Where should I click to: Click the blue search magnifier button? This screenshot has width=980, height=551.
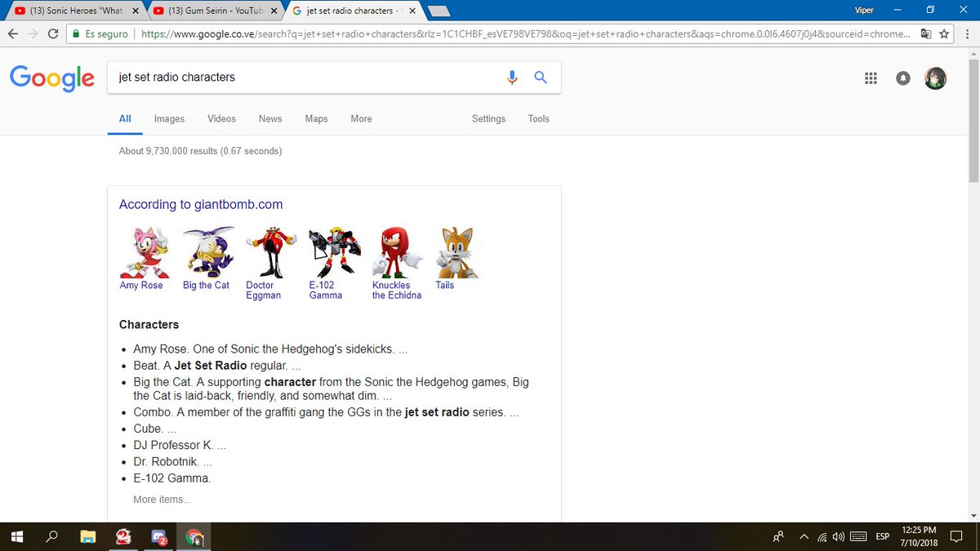tap(540, 78)
